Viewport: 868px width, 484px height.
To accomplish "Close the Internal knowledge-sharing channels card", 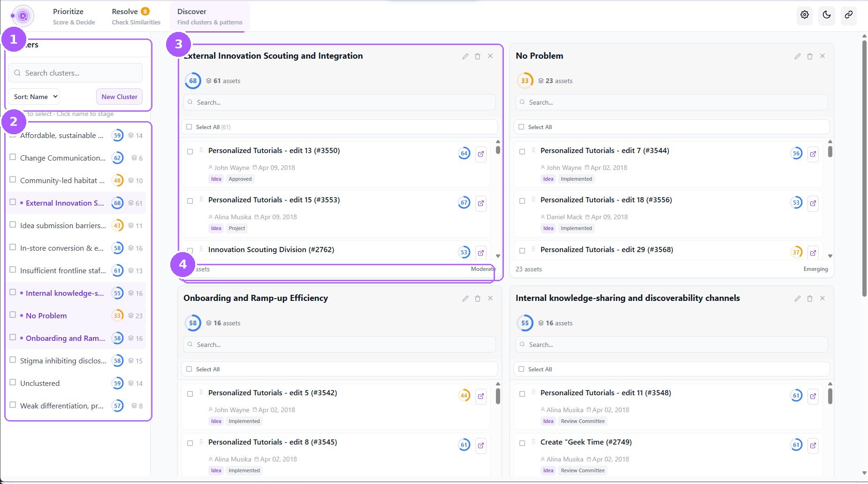I will click(x=822, y=299).
